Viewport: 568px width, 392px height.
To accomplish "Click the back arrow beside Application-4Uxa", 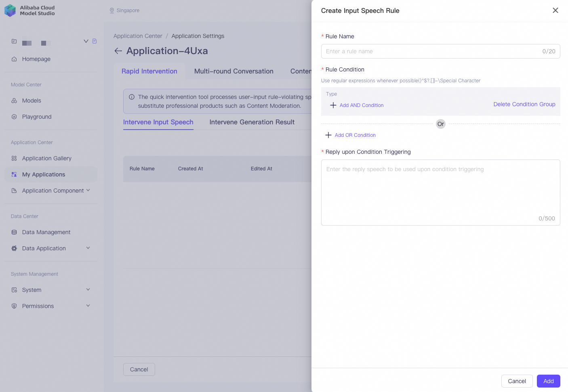I will coord(118,51).
